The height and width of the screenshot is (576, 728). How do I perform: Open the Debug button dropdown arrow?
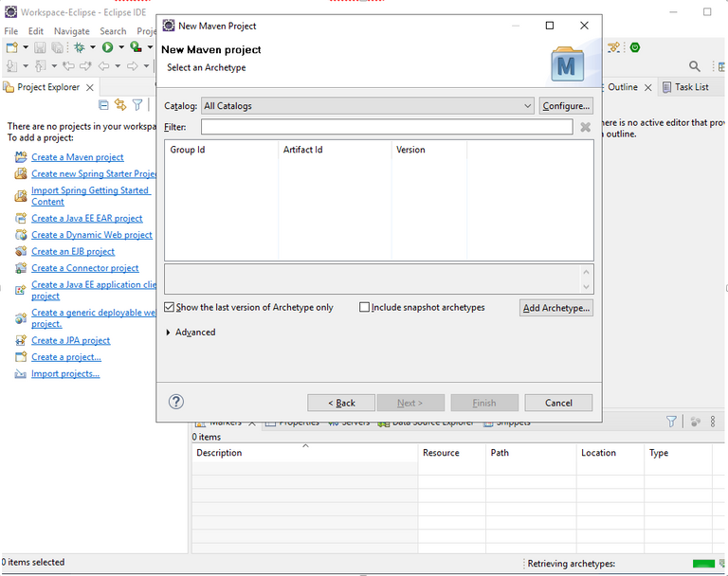[x=92, y=47]
